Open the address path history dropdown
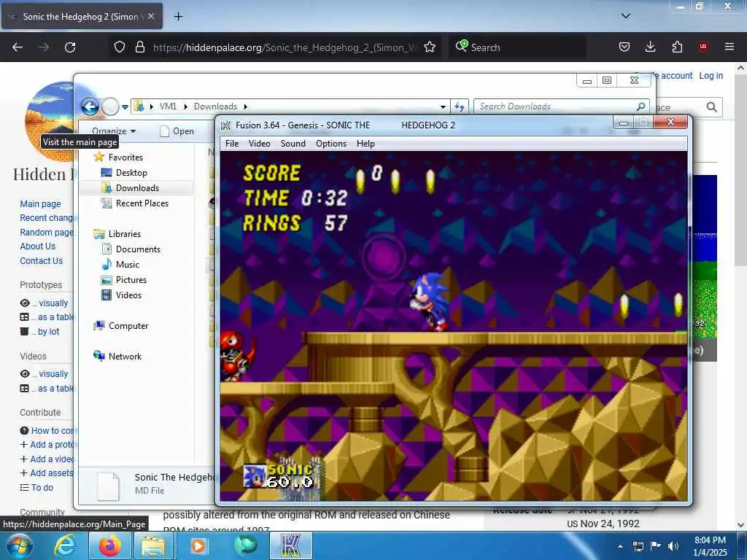The image size is (747, 560). pyautogui.click(x=443, y=107)
